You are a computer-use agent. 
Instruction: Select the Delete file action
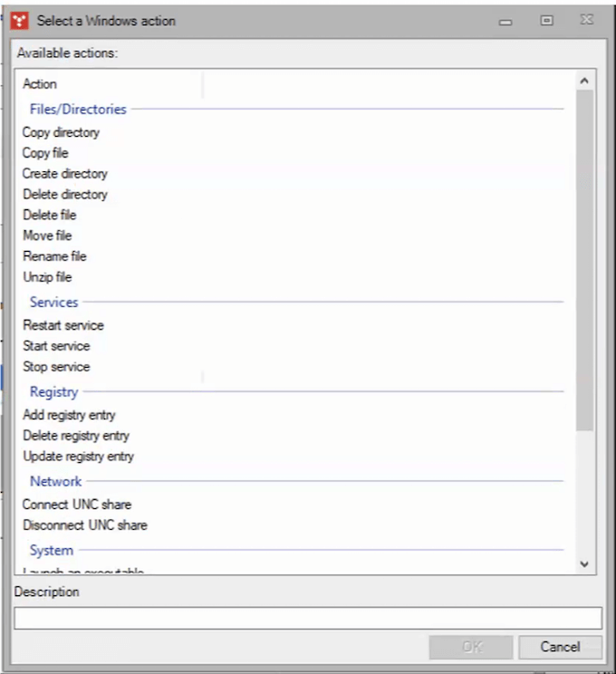(x=50, y=215)
